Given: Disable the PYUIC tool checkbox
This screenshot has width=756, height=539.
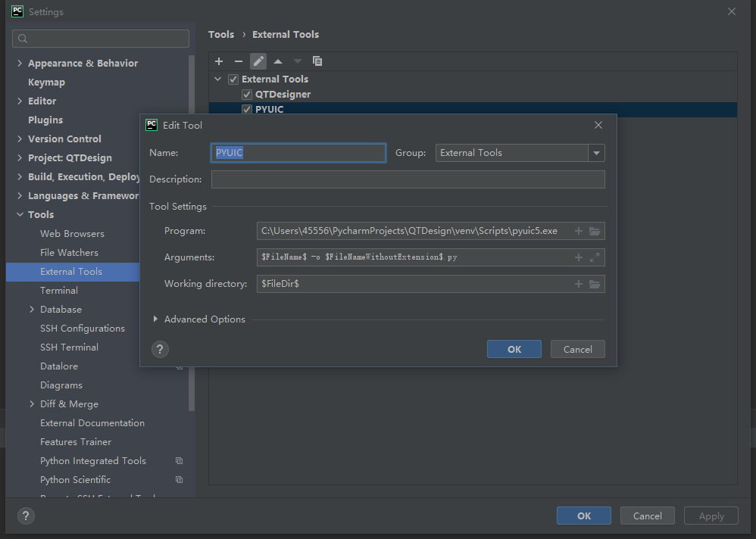Looking at the screenshot, I should click(246, 108).
